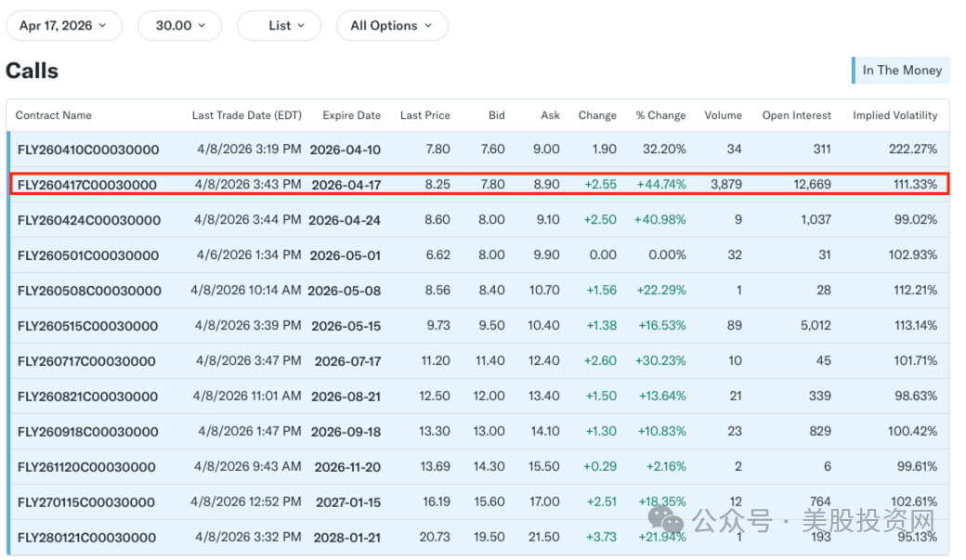Open contract FLY260410C00030000 link
The width and height of the screenshot is (966, 560).
pos(88,150)
